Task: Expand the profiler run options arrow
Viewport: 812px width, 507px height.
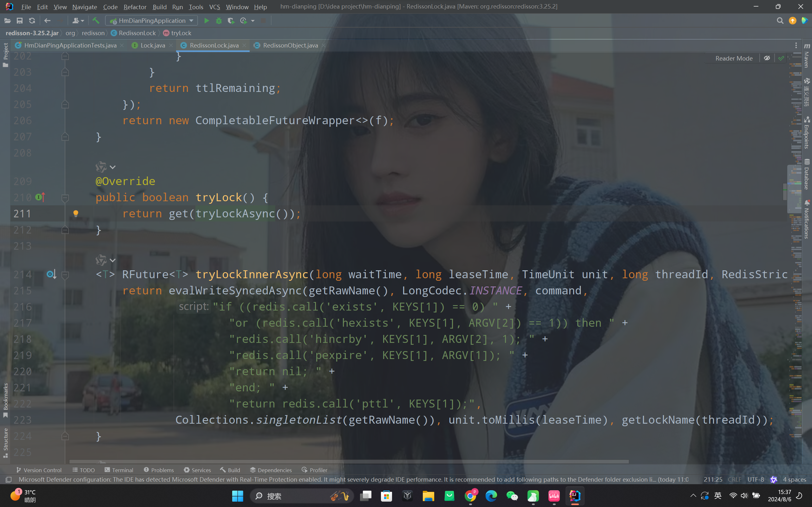Action: click(x=253, y=21)
